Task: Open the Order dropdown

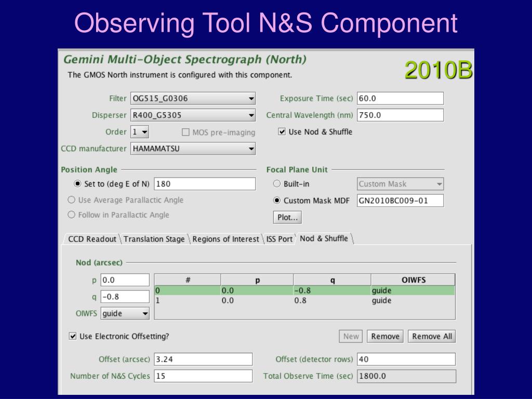Action: [x=139, y=131]
